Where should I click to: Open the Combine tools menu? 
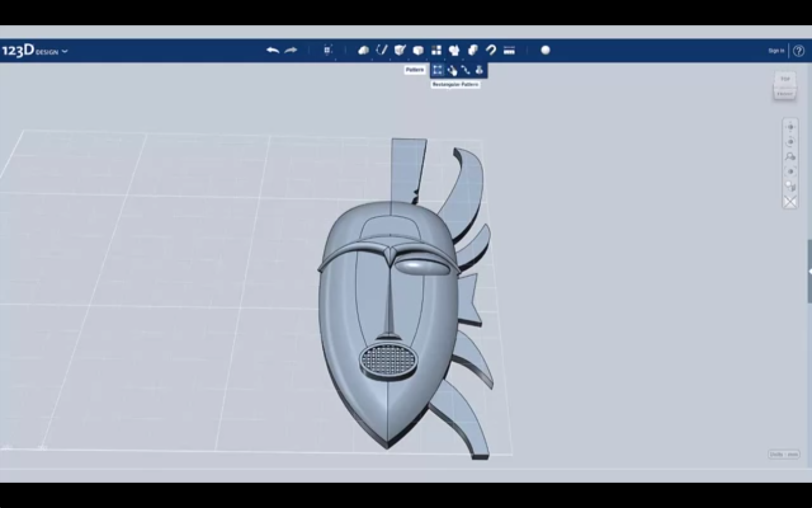[x=473, y=50]
